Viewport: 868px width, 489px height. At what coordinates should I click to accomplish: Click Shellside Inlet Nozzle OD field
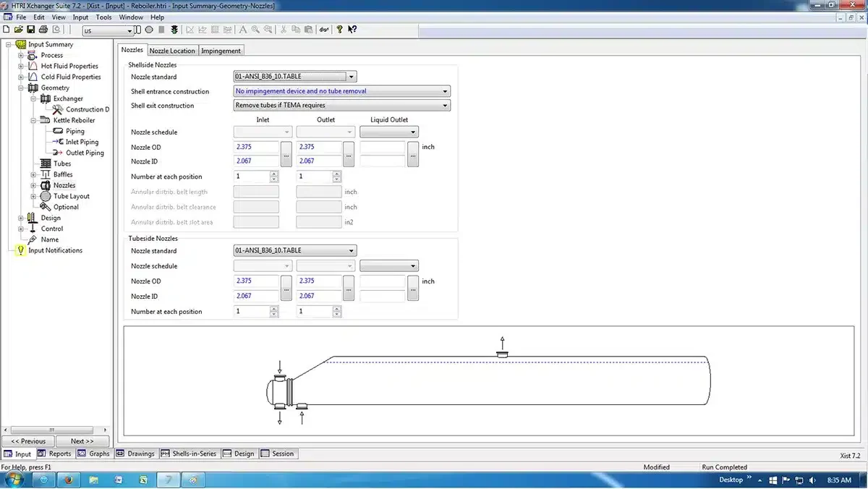(256, 147)
